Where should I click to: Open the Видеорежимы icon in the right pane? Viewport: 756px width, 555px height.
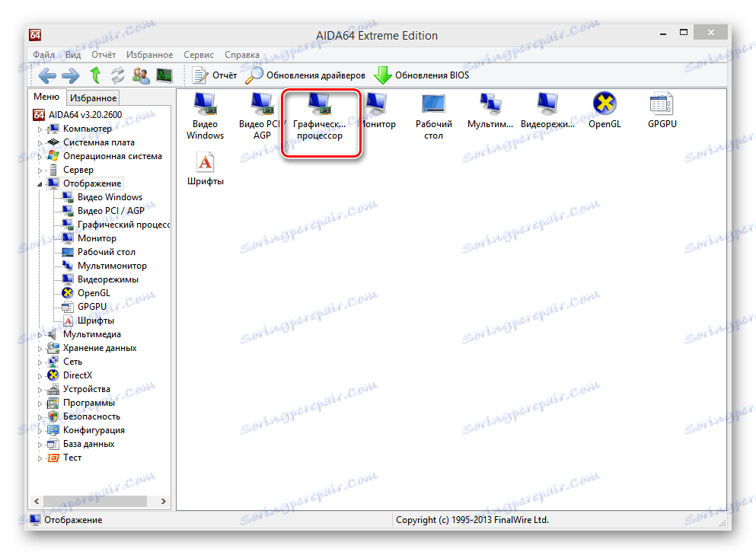(x=547, y=111)
